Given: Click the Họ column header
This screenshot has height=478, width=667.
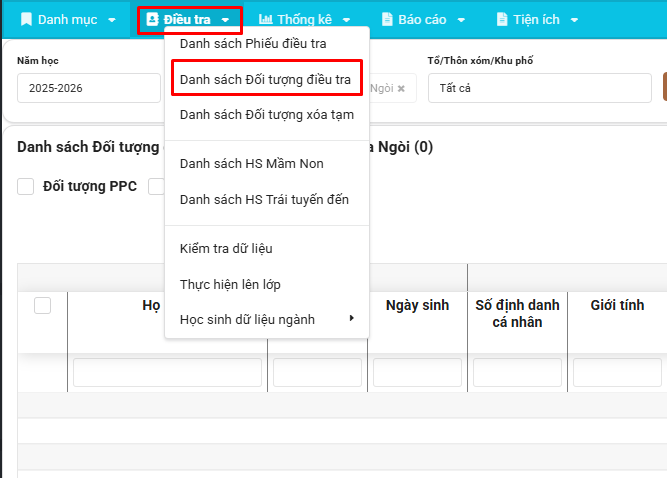Looking at the screenshot, I should (x=151, y=305).
